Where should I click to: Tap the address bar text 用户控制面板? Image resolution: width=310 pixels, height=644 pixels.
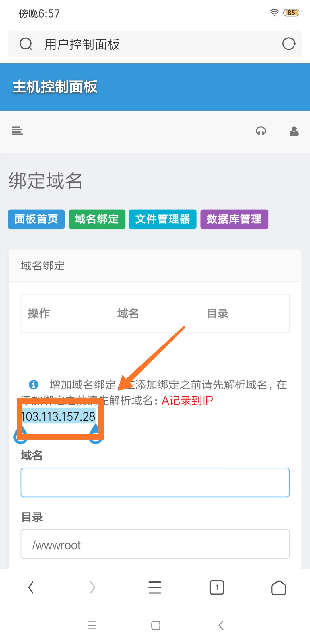[82, 44]
